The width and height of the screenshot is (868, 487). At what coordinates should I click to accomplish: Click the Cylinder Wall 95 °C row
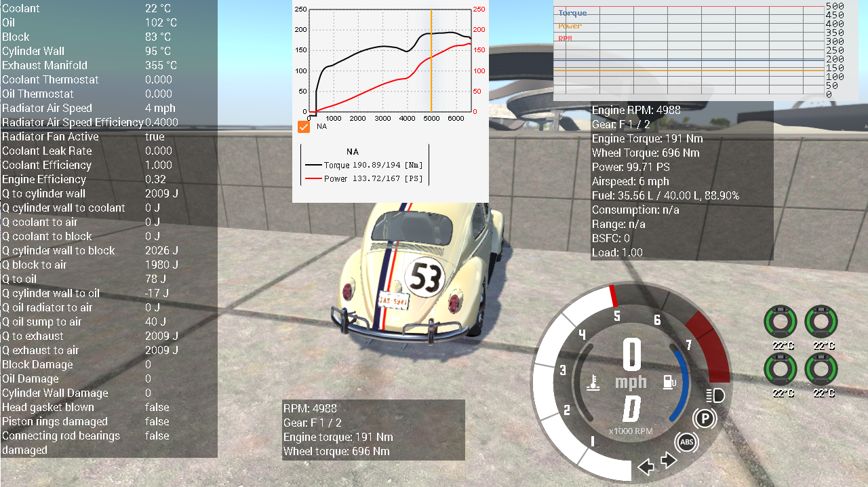point(108,51)
